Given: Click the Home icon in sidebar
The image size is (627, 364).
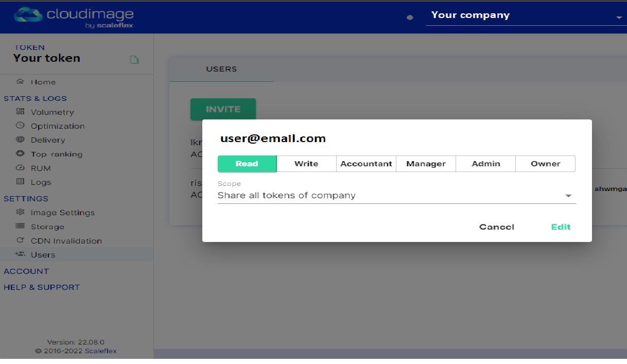Looking at the screenshot, I should (x=20, y=81).
